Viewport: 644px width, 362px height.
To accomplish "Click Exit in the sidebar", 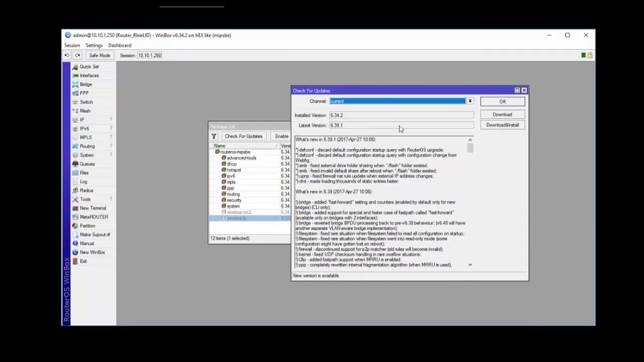I will 83,261.
